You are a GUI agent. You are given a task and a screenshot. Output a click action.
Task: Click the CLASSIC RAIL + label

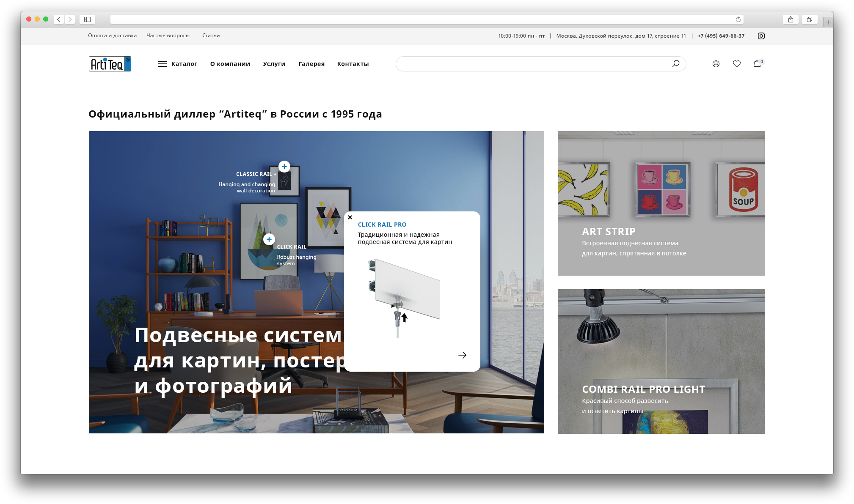pos(256,174)
